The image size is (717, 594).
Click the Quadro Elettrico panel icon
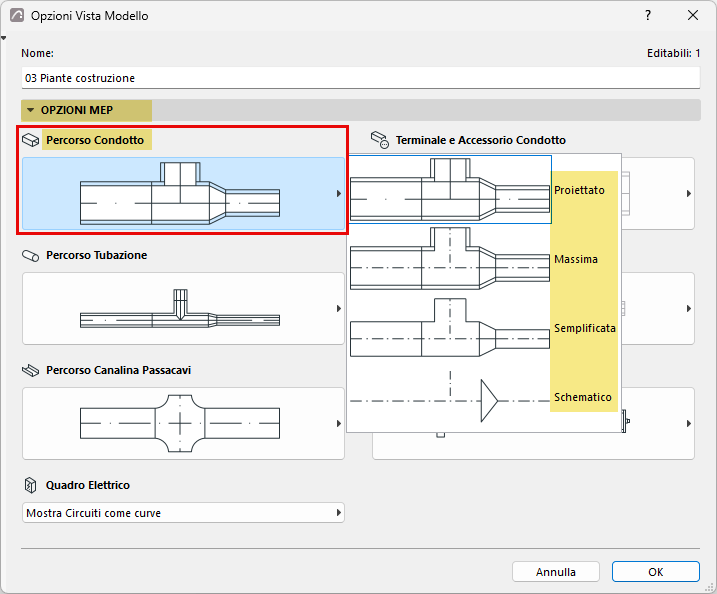pos(30,485)
